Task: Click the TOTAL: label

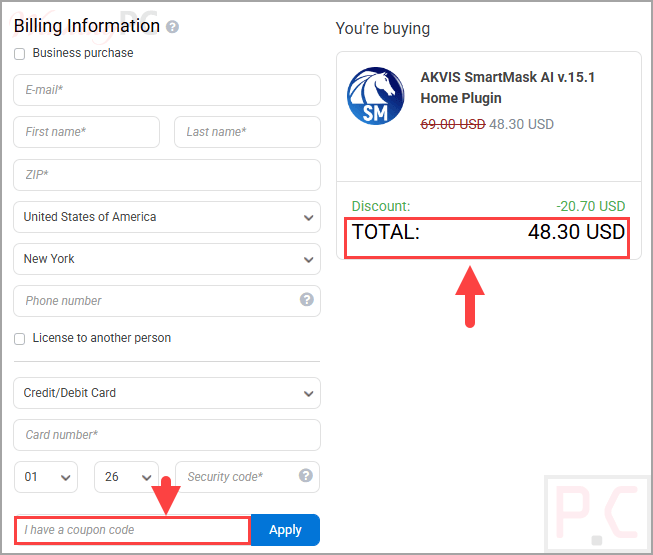Action: point(386,232)
